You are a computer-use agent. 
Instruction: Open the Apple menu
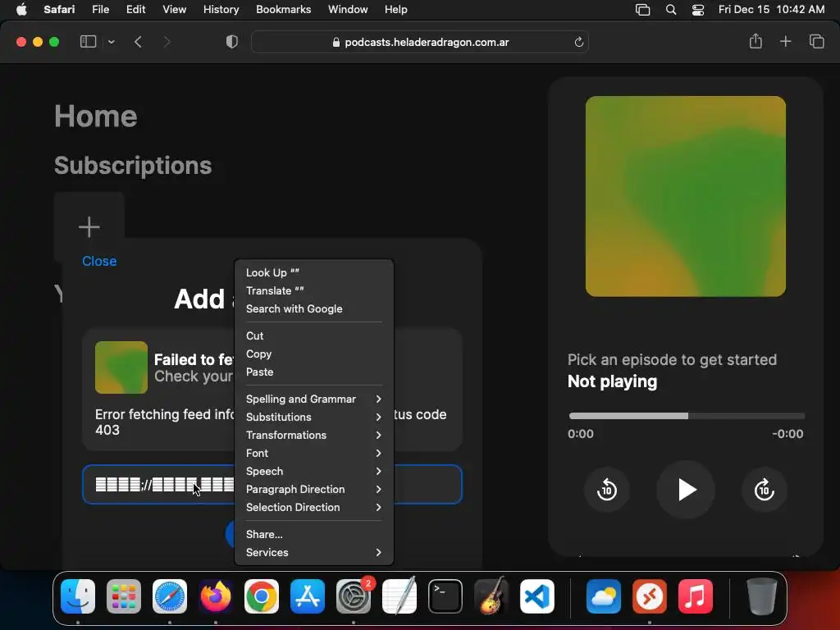(21, 10)
